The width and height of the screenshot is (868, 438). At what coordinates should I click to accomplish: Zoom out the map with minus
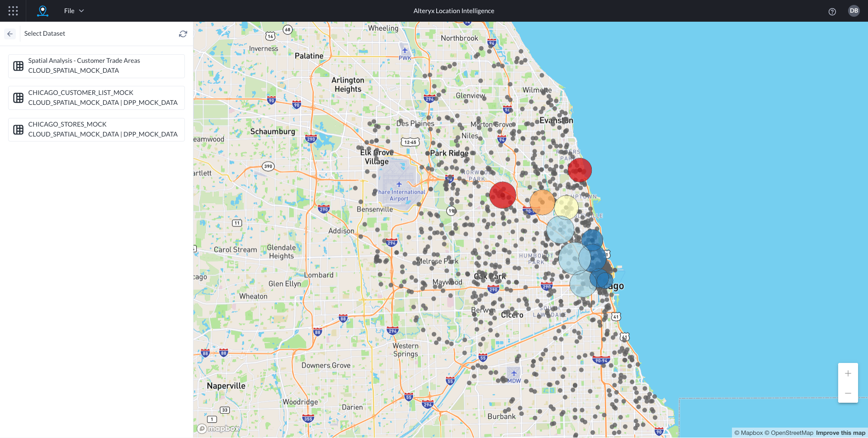click(x=848, y=393)
